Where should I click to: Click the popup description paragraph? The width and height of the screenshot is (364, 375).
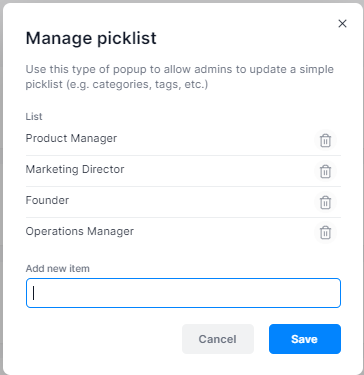point(180,77)
